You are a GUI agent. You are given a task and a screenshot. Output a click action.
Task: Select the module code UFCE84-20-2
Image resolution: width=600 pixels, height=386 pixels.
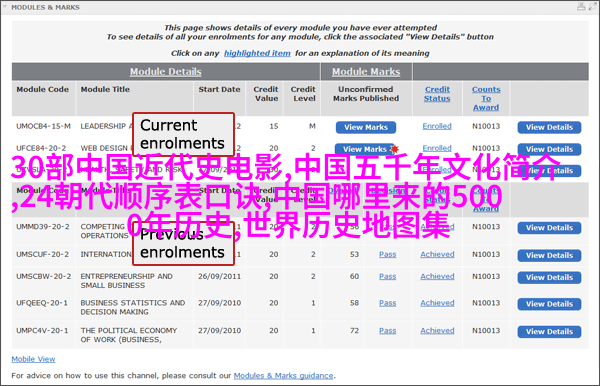tap(41, 148)
